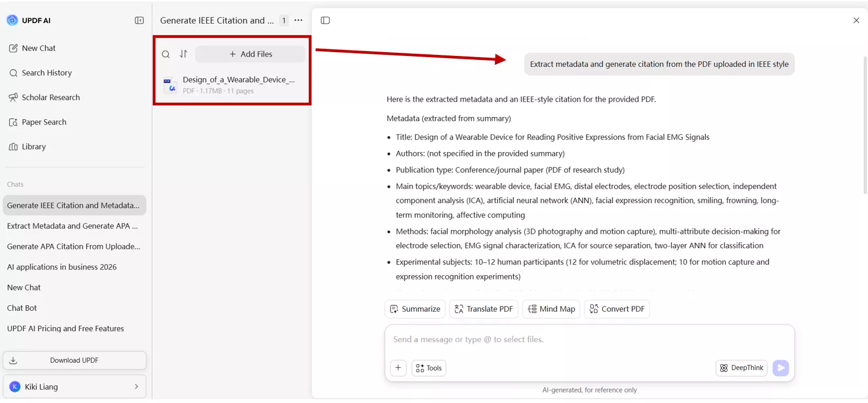
Task: Toggle the DeepThink mode
Action: coord(741,368)
